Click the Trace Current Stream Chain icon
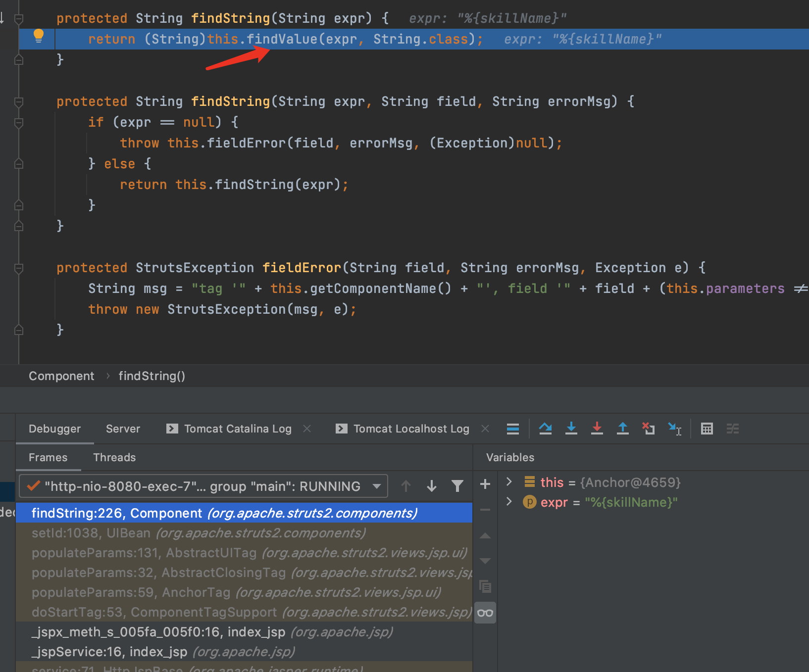Image resolution: width=809 pixels, height=672 pixels. 733,429
